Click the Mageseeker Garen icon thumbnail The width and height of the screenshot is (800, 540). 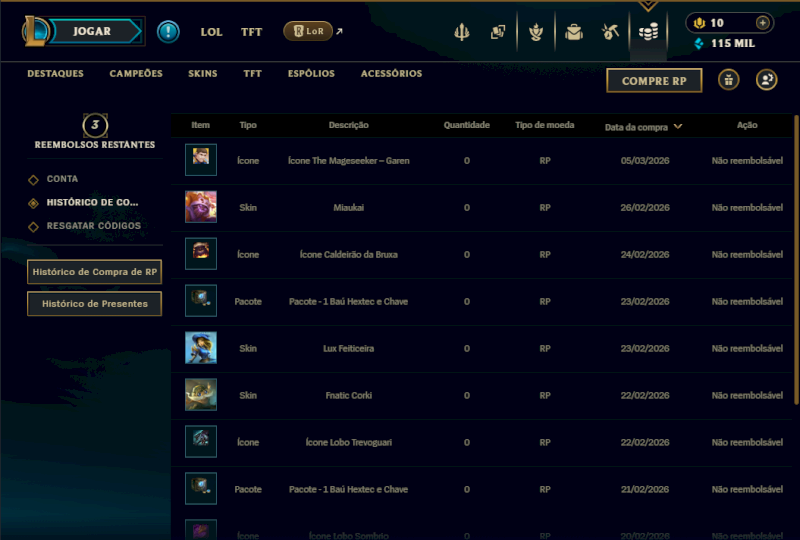[x=201, y=160]
